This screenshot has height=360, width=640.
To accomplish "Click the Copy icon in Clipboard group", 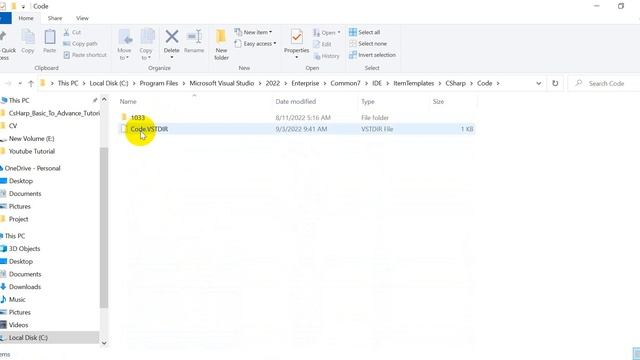I will coord(28,38).
